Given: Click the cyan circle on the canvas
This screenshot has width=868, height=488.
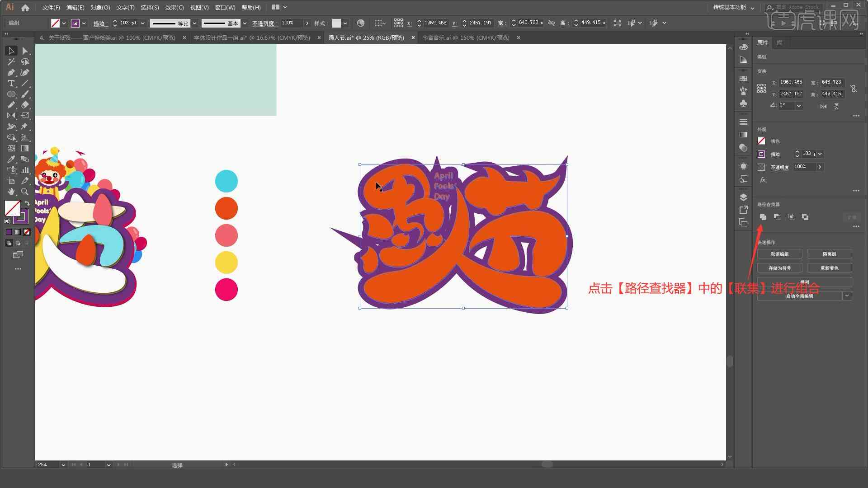Looking at the screenshot, I should [x=226, y=181].
